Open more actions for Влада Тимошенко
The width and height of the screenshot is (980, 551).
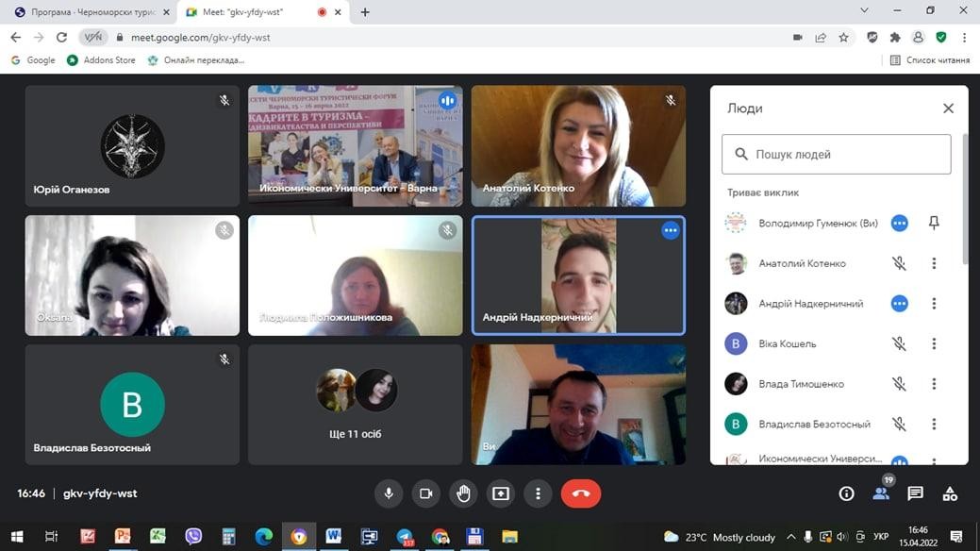click(x=934, y=383)
